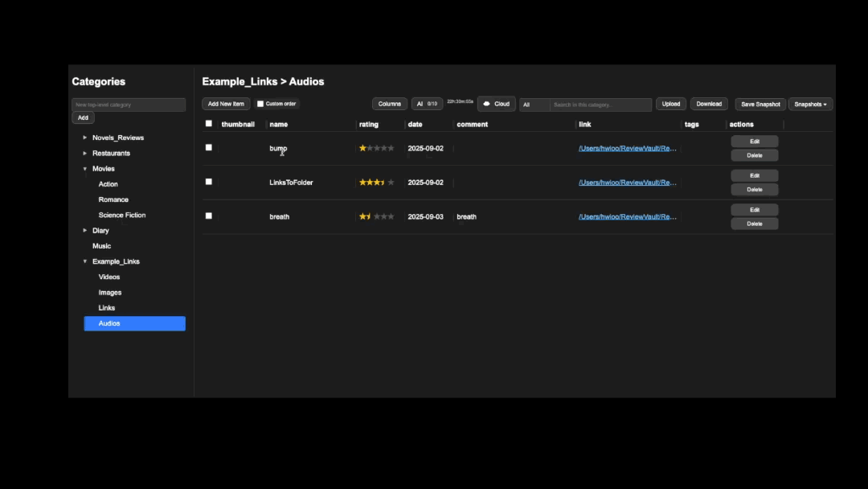The image size is (868, 489).
Task: Collapse the Movies category tree
Action: click(84, 168)
